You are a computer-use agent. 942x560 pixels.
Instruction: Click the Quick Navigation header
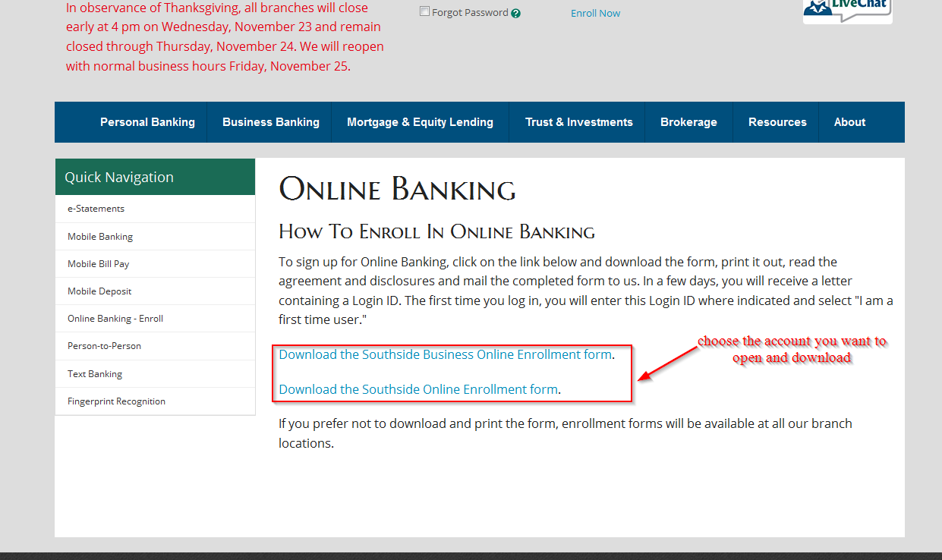tap(155, 177)
